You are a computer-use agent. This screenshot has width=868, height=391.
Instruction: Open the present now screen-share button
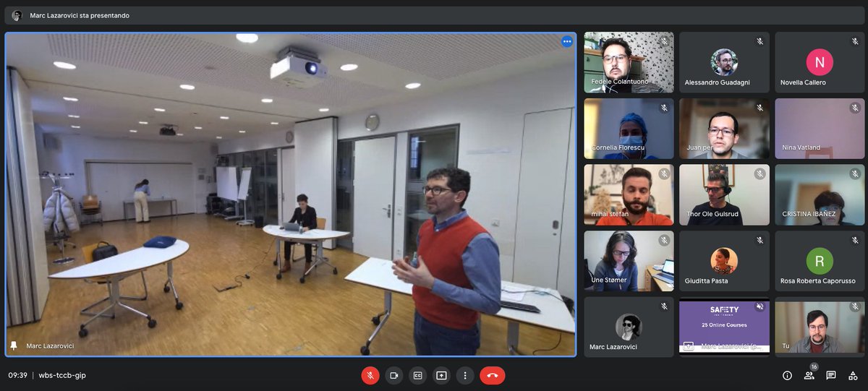441,375
